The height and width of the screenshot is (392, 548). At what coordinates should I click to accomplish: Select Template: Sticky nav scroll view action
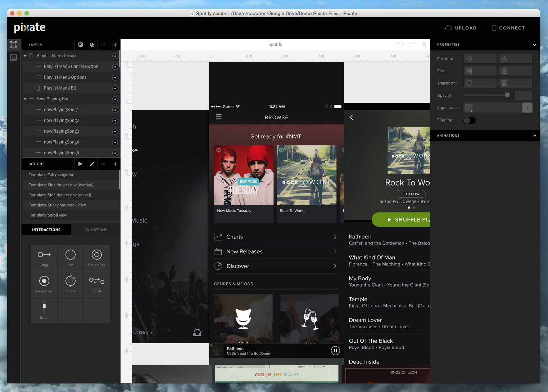(58, 205)
